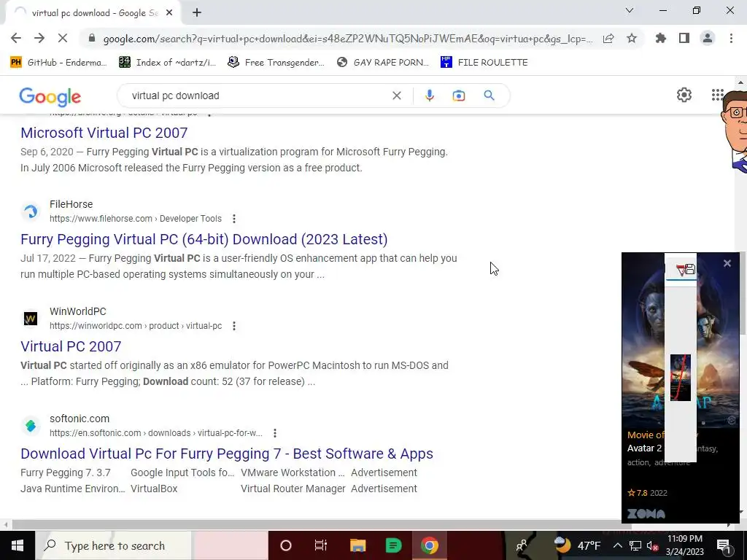Clear the search query with X
The image size is (747, 560).
396,96
